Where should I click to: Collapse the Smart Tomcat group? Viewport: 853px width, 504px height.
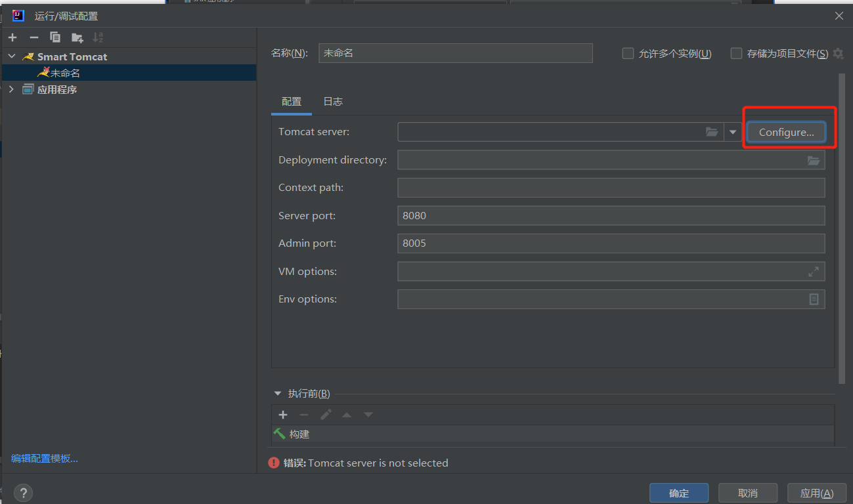pos(11,56)
